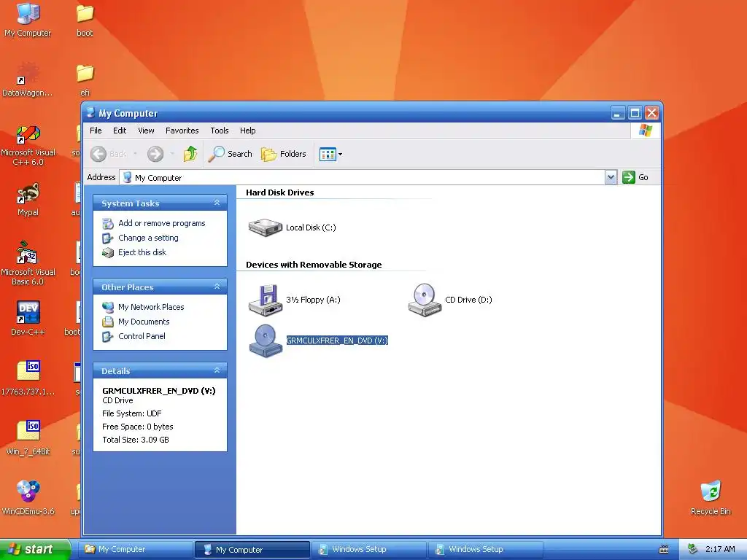The width and height of the screenshot is (747, 560).
Task: Click the Control Panel sidebar icon
Action: (108, 337)
